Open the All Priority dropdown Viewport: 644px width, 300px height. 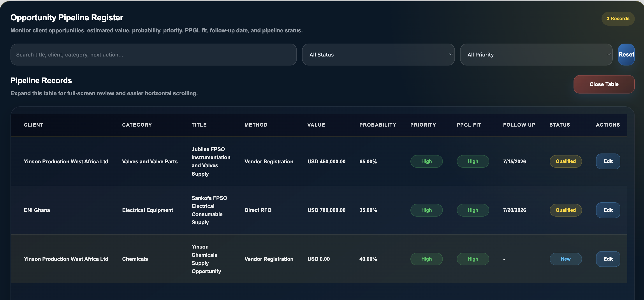[536, 55]
